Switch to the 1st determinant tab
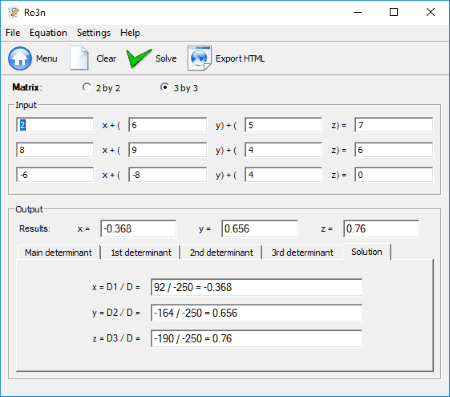Viewport: 450px width, 397px height. pyautogui.click(x=141, y=253)
